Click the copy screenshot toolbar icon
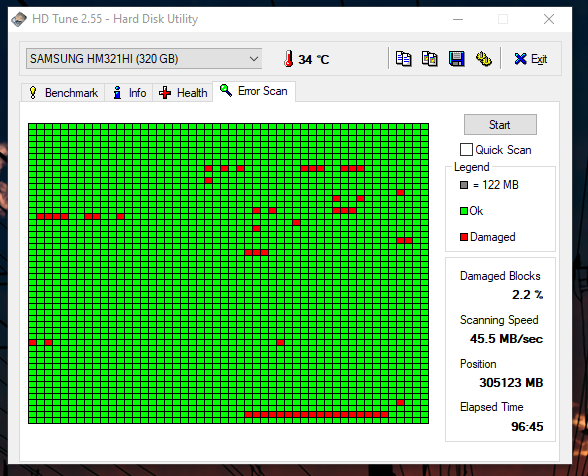The image size is (588, 476). click(x=430, y=59)
